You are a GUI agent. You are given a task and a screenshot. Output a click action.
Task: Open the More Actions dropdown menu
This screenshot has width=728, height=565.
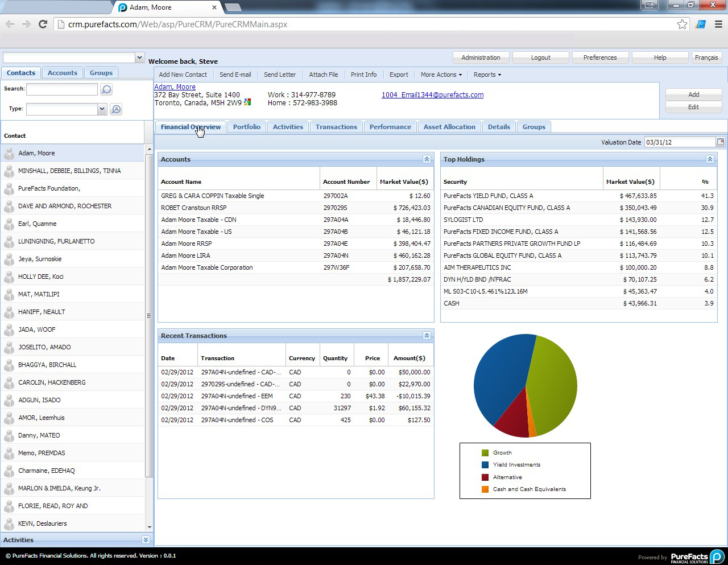click(441, 75)
